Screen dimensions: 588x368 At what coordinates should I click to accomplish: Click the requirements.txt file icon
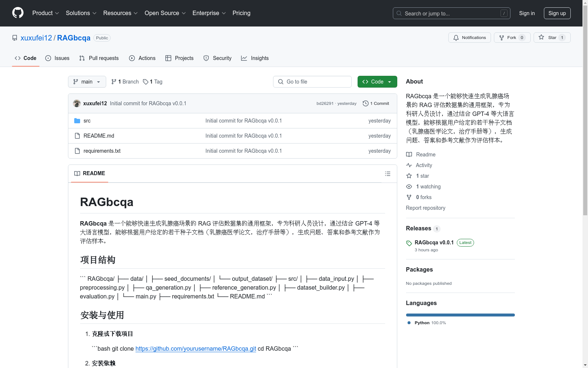77,151
